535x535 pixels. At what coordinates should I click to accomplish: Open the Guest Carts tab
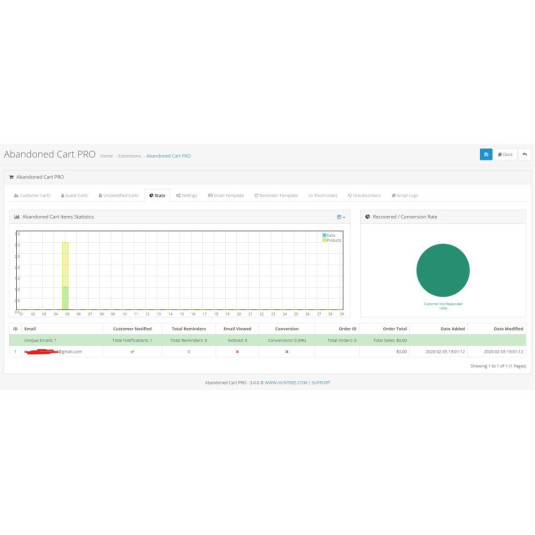coord(74,196)
